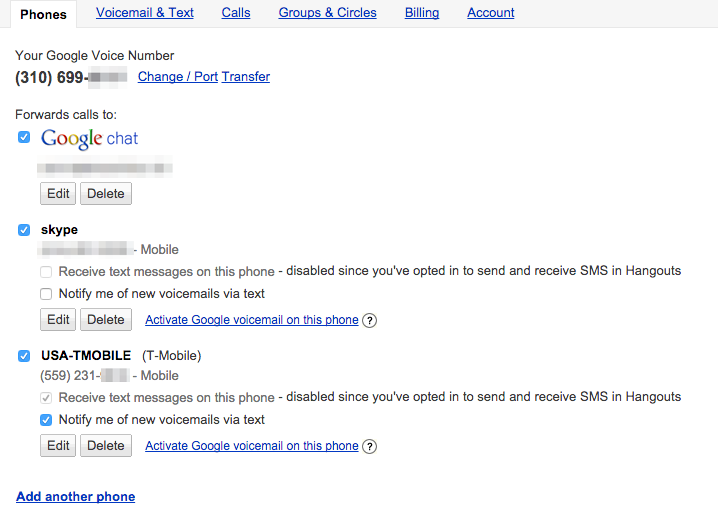Viewport: 718px width, 517px height.
Task: Enable skype voicemail notification via text
Action: tap(46, 294)
